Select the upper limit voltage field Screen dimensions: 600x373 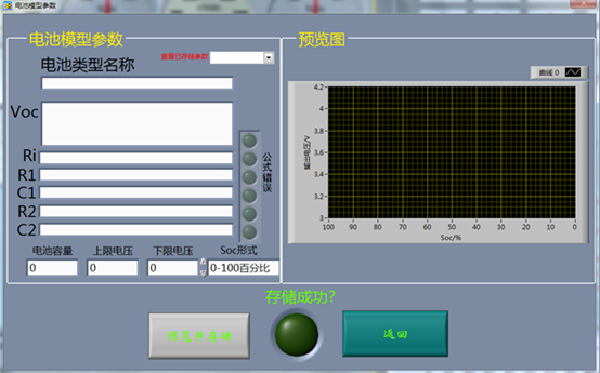pyautogui.click(x=112, y=268)
